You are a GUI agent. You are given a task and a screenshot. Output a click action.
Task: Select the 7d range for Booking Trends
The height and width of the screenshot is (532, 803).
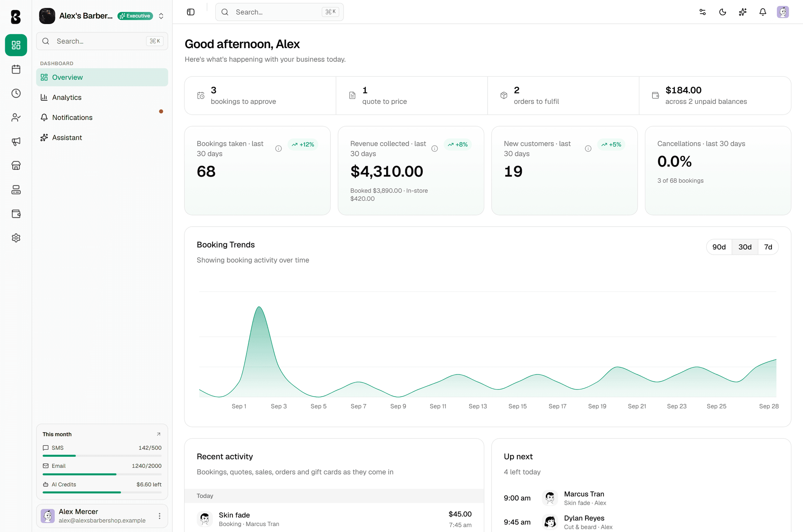coord(768,247)
